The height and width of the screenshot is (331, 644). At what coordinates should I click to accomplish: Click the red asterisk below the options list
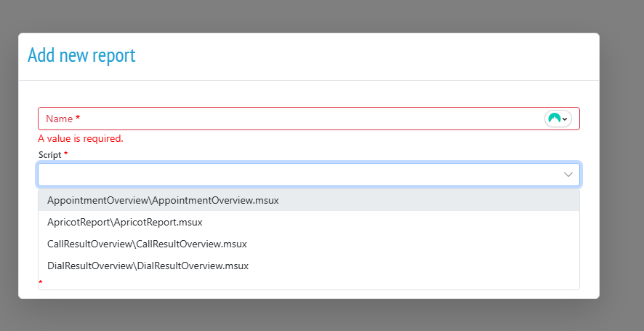point(41,283)
